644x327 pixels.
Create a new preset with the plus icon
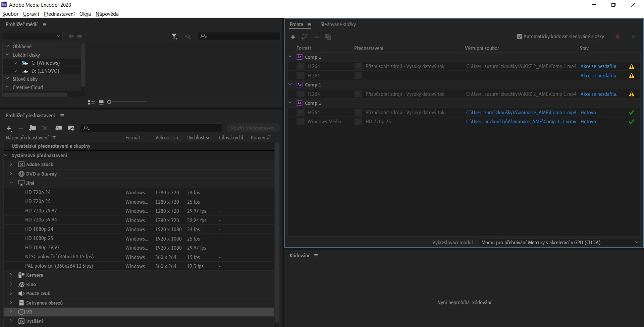9,128
